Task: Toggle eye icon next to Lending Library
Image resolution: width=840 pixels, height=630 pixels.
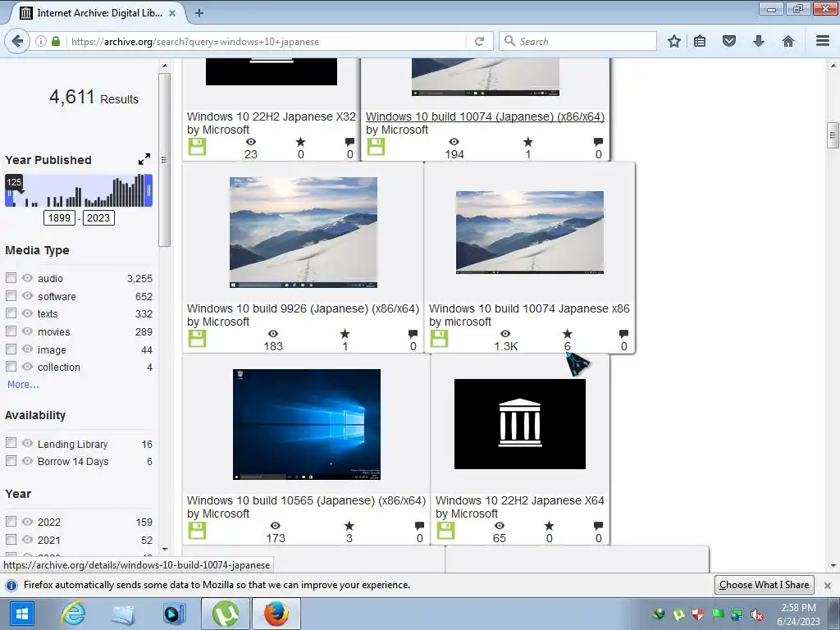Action: point(27,443)
